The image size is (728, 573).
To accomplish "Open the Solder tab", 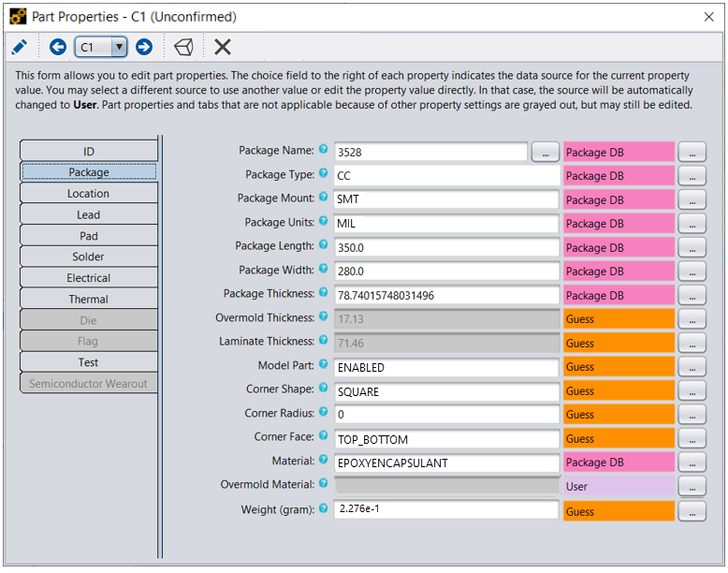I will [x=89, y=257].
